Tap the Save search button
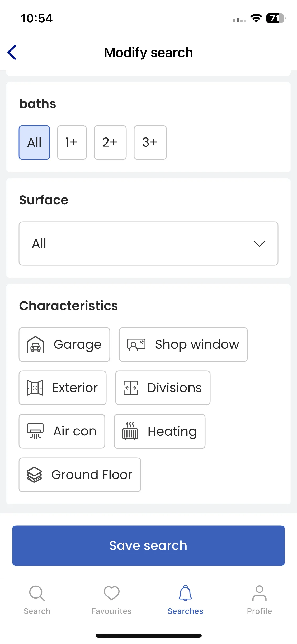The image size is (297, 644). (148, 545)
